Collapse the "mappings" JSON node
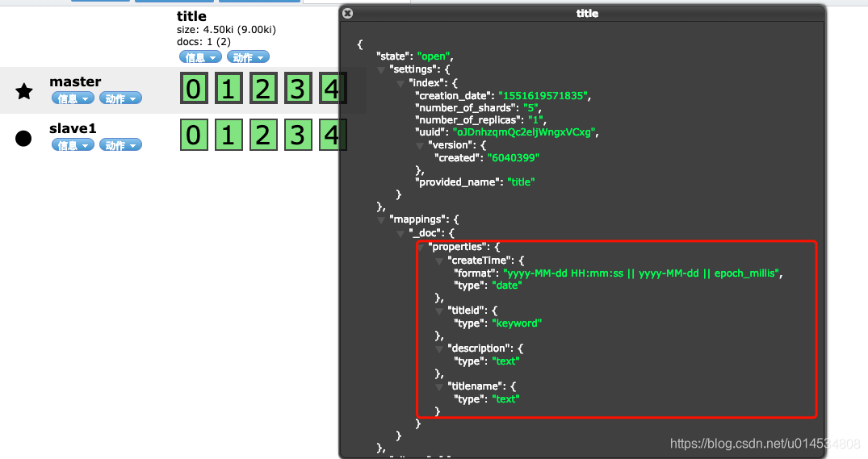The width and height of the screenshot is (868, 459). (x=381, y=220)
